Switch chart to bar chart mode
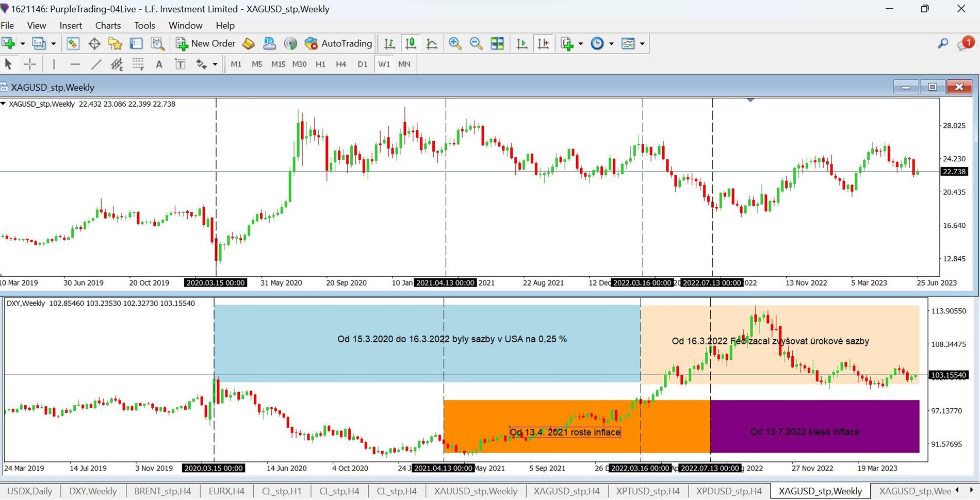 [389, 44]
